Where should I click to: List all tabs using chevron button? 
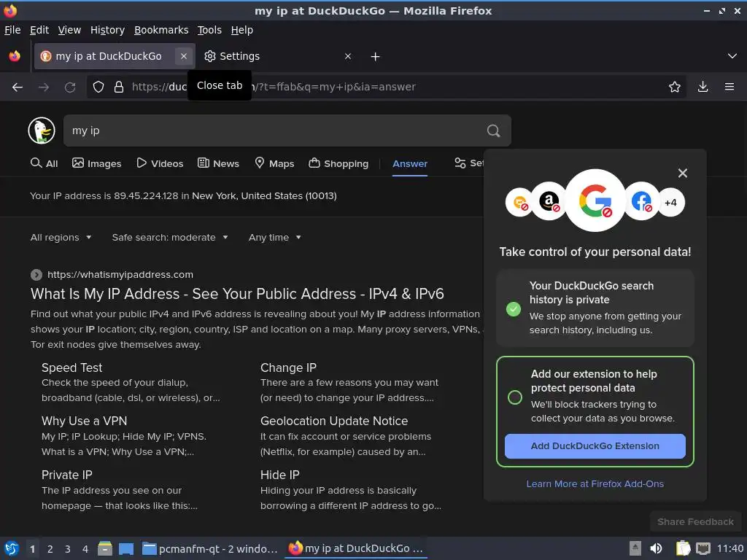732,56
